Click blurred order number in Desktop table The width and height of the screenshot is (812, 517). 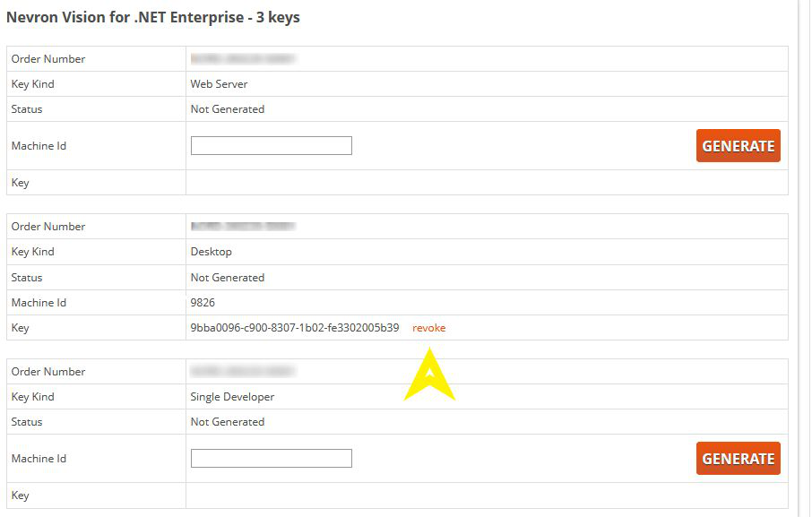243,227
